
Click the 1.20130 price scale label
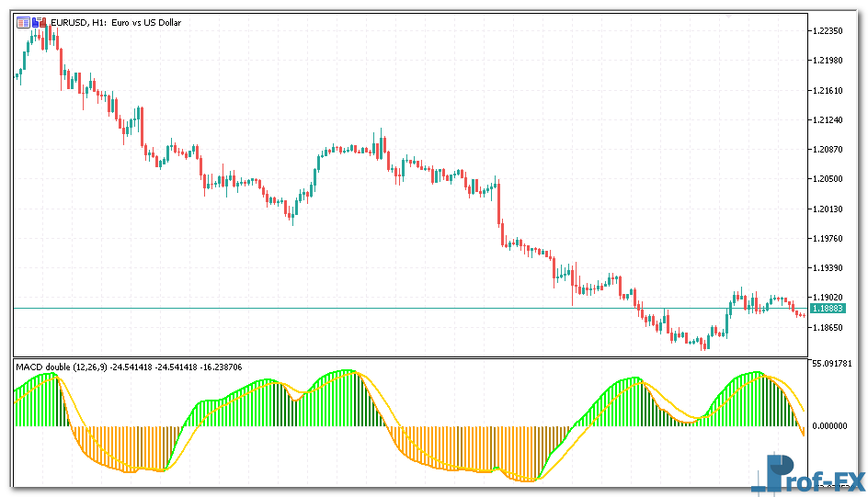[828, 209]
